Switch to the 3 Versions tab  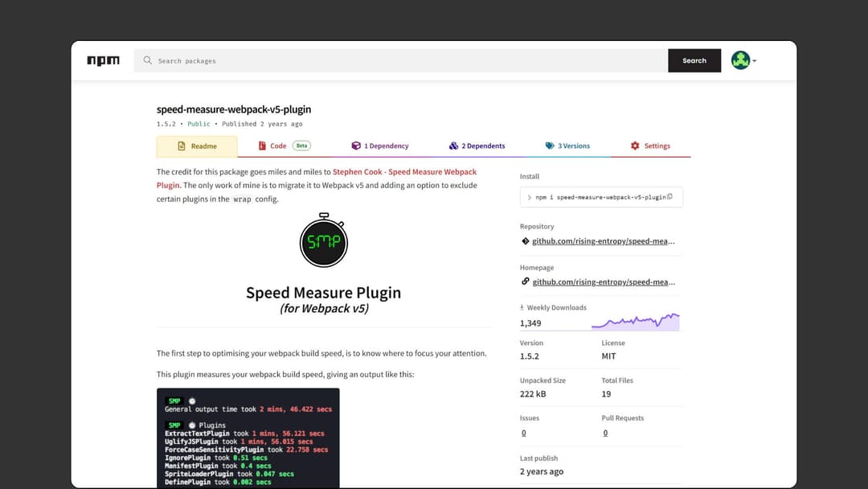click(567, 146)
